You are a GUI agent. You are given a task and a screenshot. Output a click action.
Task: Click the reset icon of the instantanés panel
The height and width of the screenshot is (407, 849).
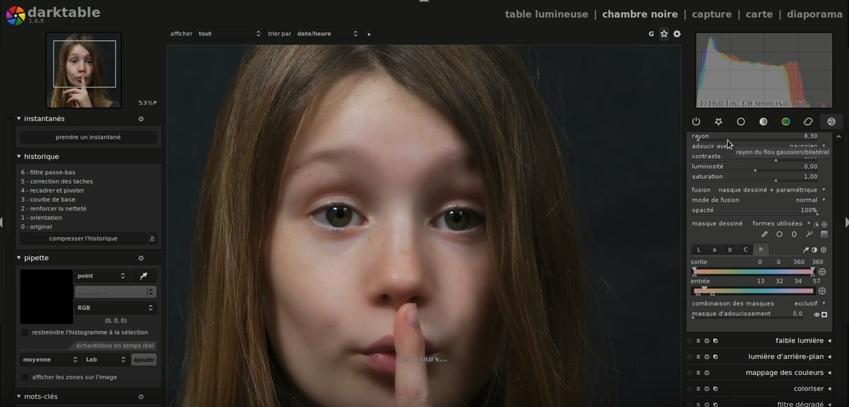(x=141, y=119)
